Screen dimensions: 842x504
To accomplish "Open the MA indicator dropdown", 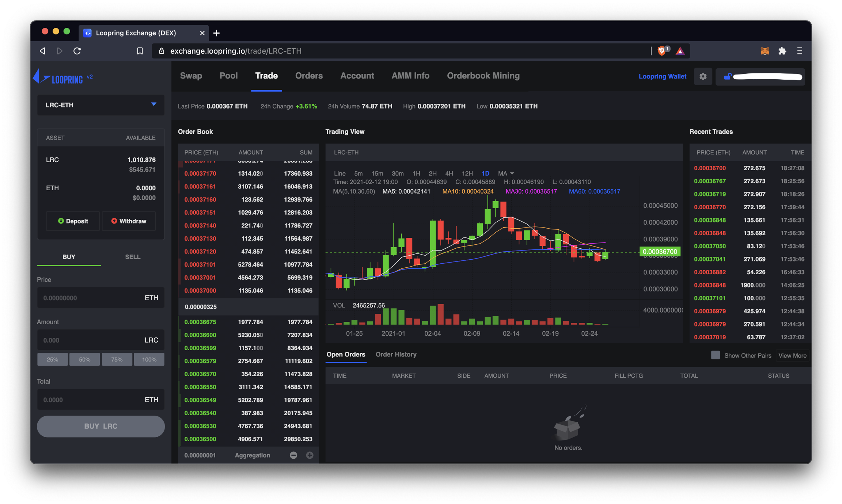I will pos(506,173).
